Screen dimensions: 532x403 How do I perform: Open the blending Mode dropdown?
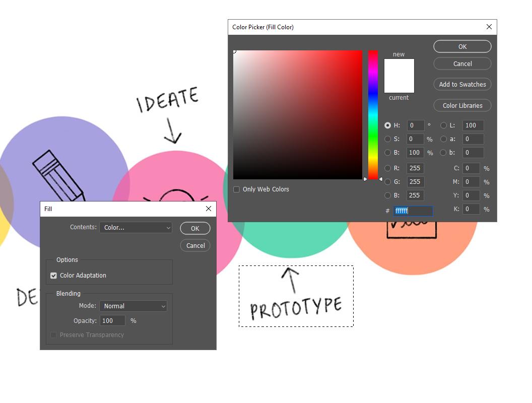(133, 306)
